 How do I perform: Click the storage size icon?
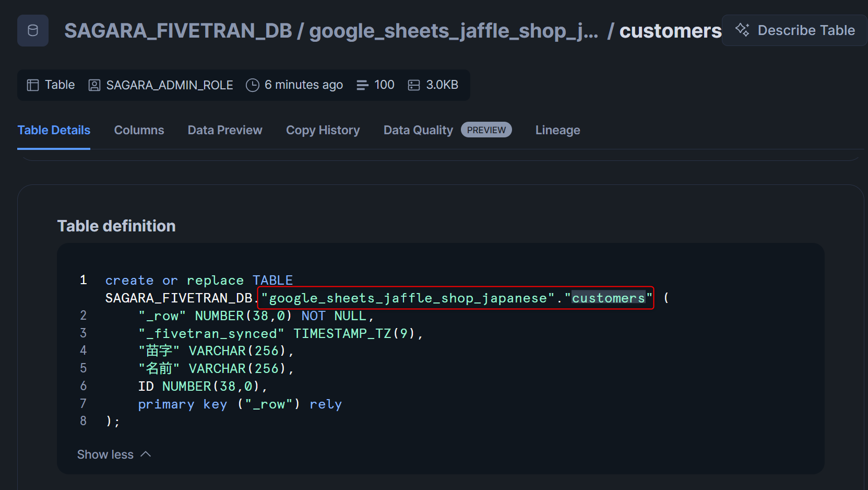pyautogui.click(x=414, y=85)
